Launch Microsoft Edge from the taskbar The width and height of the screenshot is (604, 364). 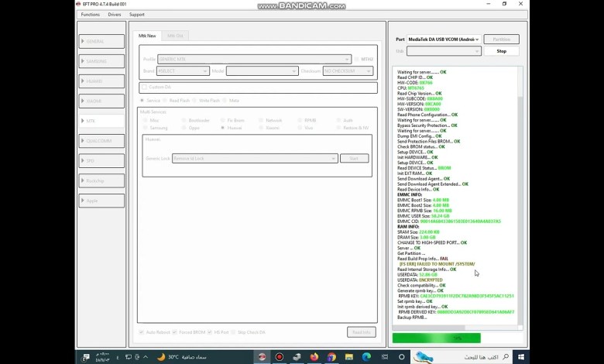click(x=366, y=357)
